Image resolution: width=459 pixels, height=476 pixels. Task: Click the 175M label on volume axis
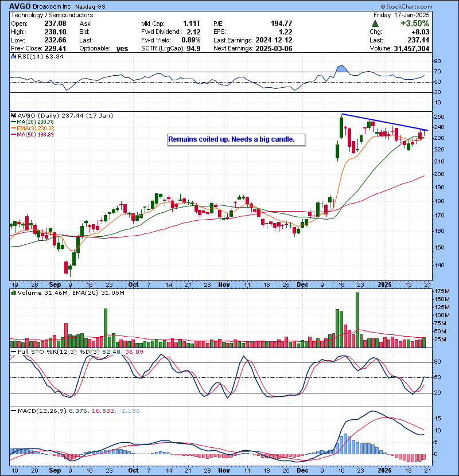click(x=442, y=291)
